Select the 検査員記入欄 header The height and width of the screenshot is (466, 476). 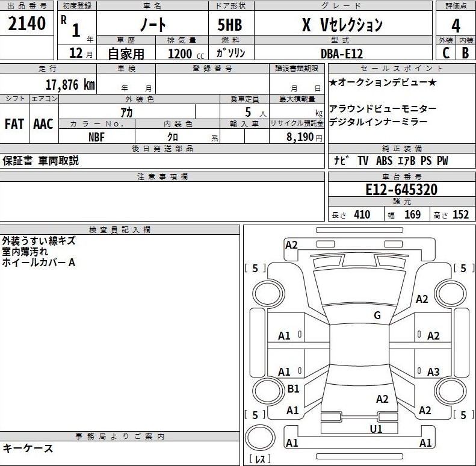120,230
